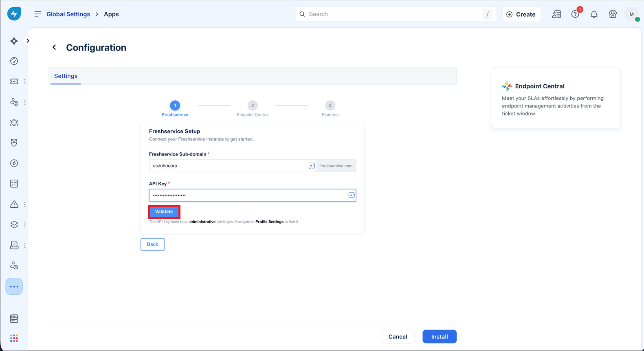Click the Cancel button
644x351 pixels.
[398, 337]
